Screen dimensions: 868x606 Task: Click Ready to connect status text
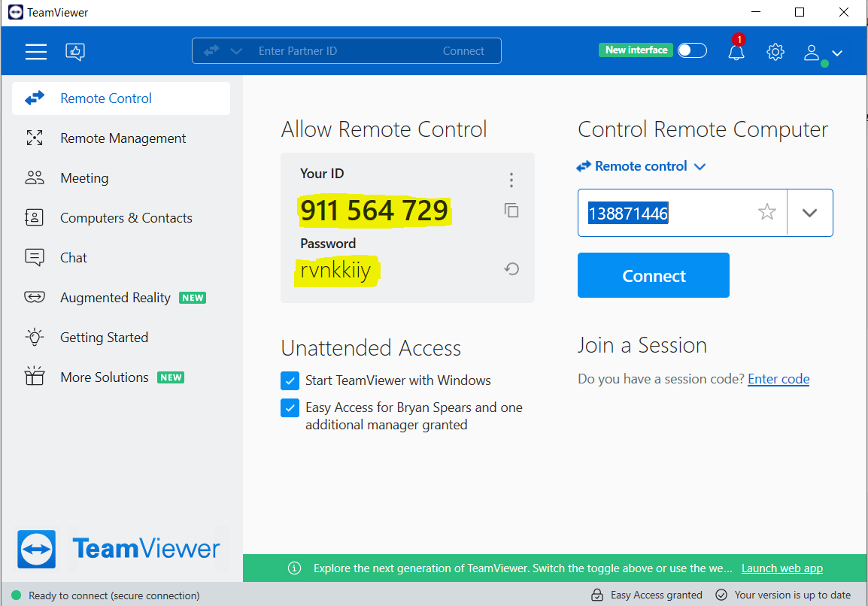(114, 595)
